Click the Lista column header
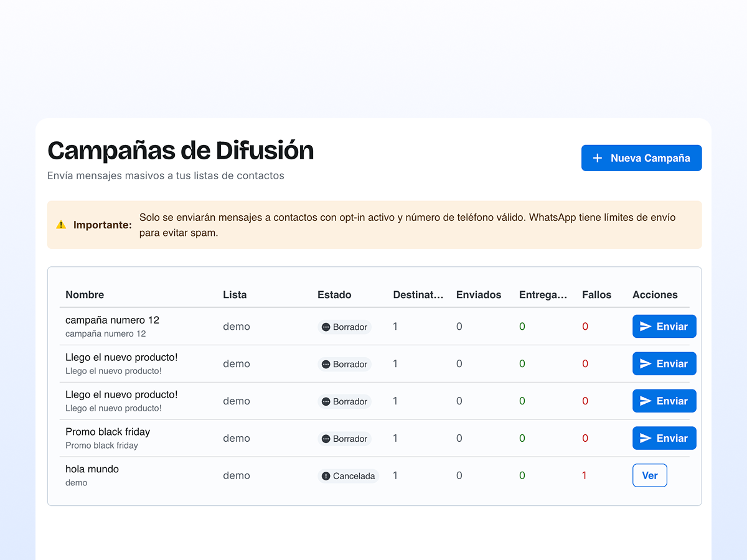747x560 pixels. click(235, 295)
